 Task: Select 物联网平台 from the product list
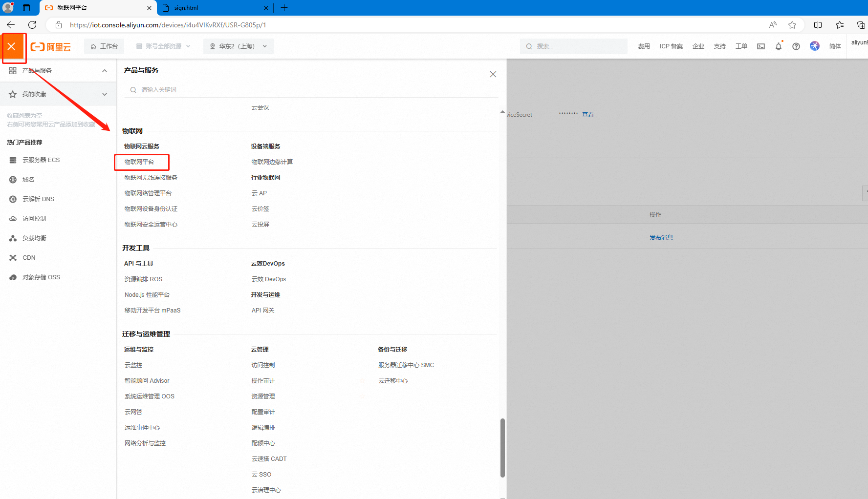point(139,162)
